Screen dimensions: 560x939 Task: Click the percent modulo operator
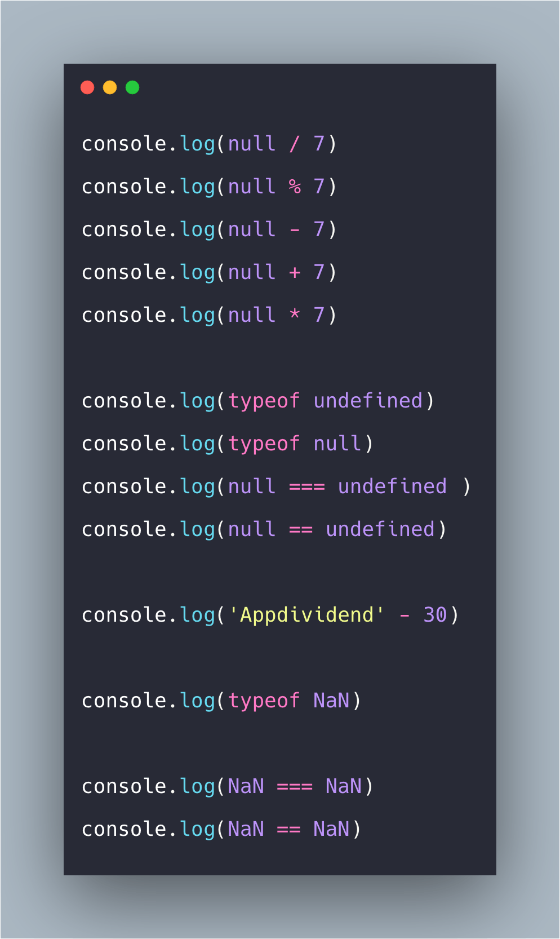tap(295, 187)
